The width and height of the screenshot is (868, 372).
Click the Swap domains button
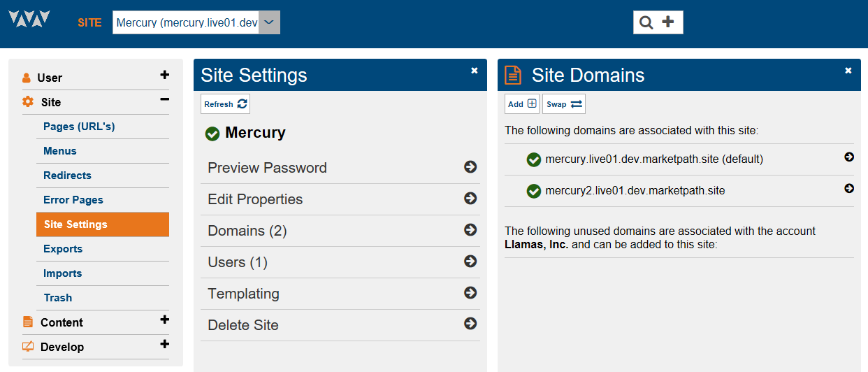(563, 104)
